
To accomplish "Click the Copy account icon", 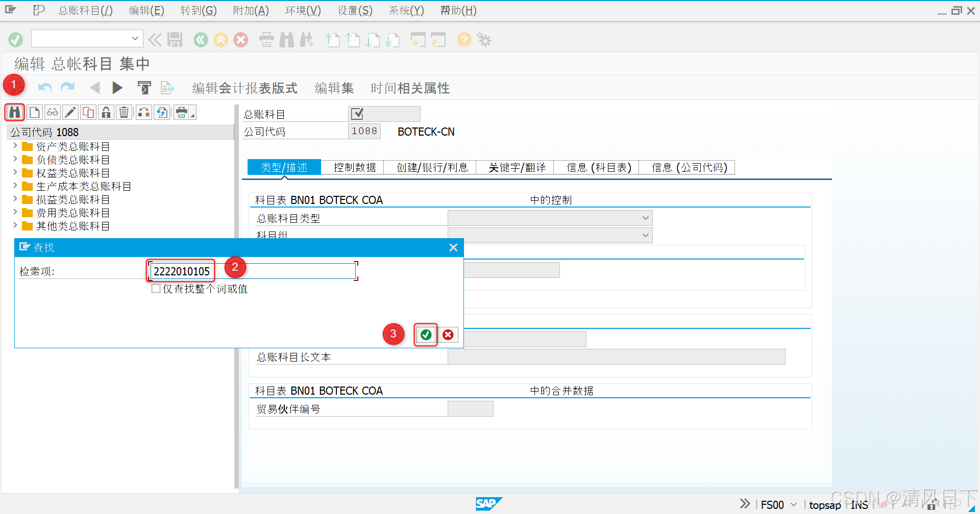I will click(88, 112).
